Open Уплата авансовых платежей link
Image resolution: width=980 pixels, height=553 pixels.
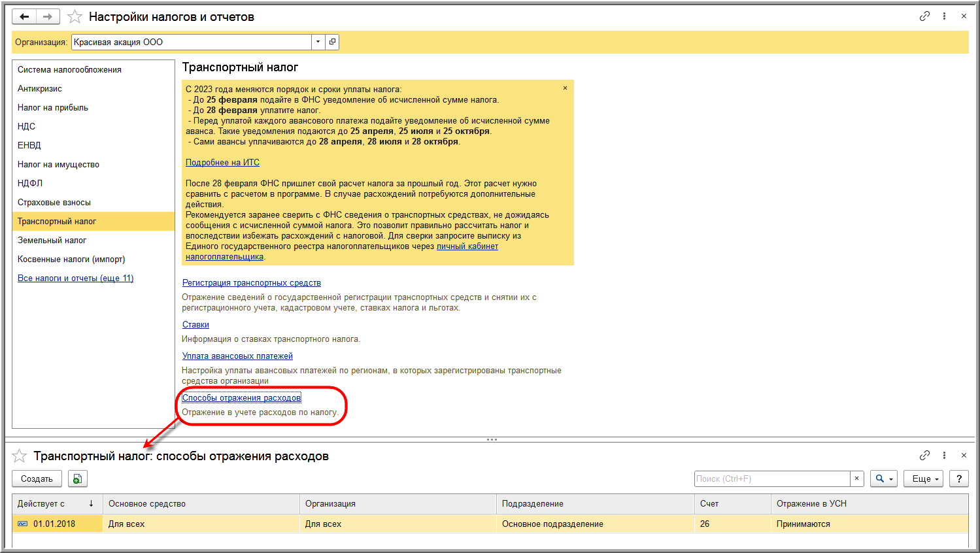pyautogui.click(x=237, y=356)
